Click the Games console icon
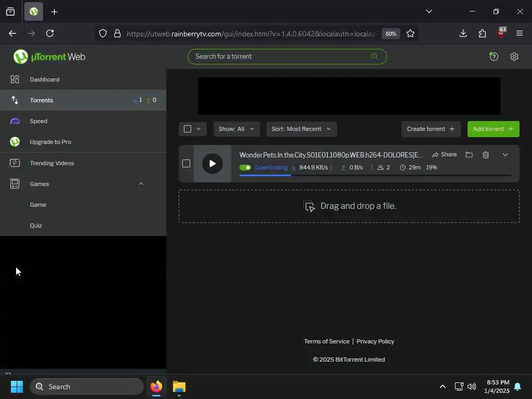 coord(15,184)
